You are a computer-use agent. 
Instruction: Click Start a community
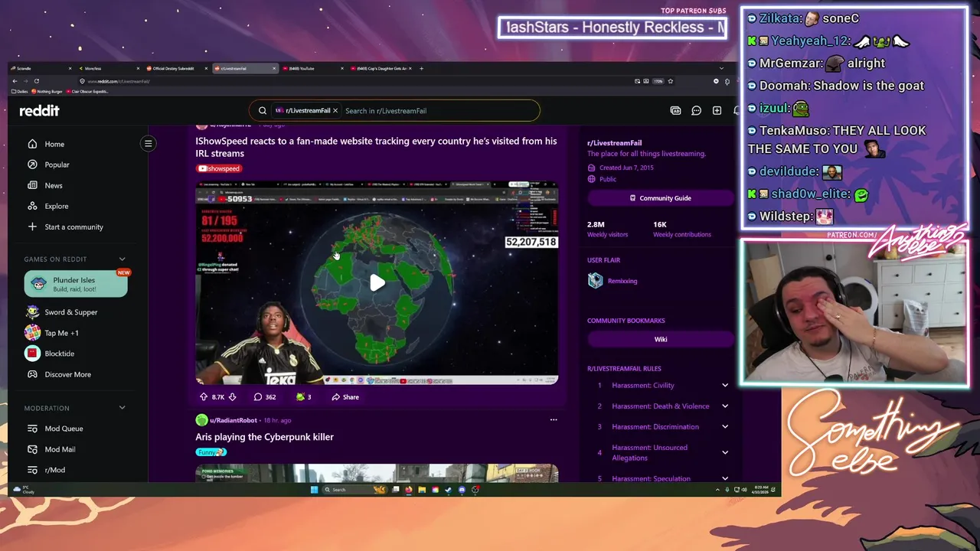point(65,227)
